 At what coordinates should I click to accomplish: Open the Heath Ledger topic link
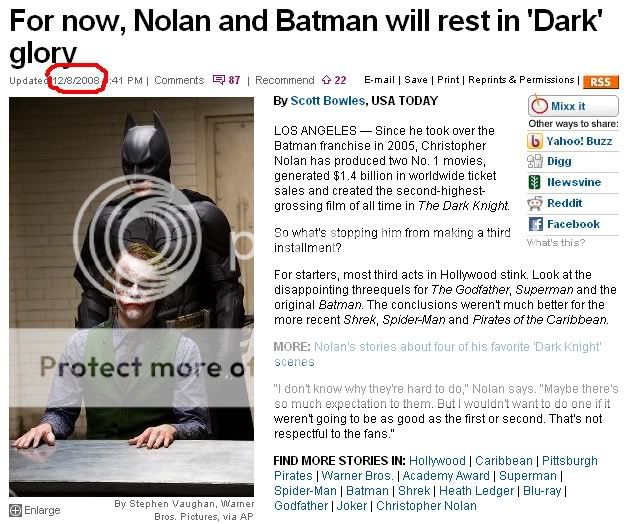(477, 491)
